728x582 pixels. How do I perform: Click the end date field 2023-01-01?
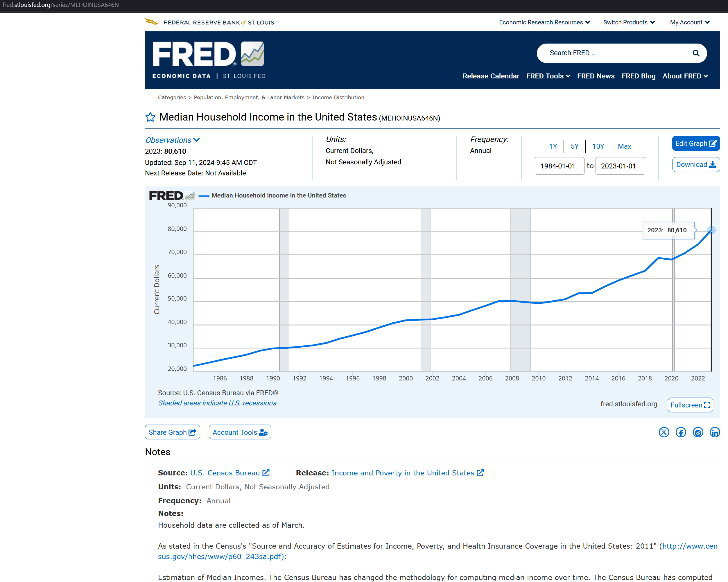(620, 166)
